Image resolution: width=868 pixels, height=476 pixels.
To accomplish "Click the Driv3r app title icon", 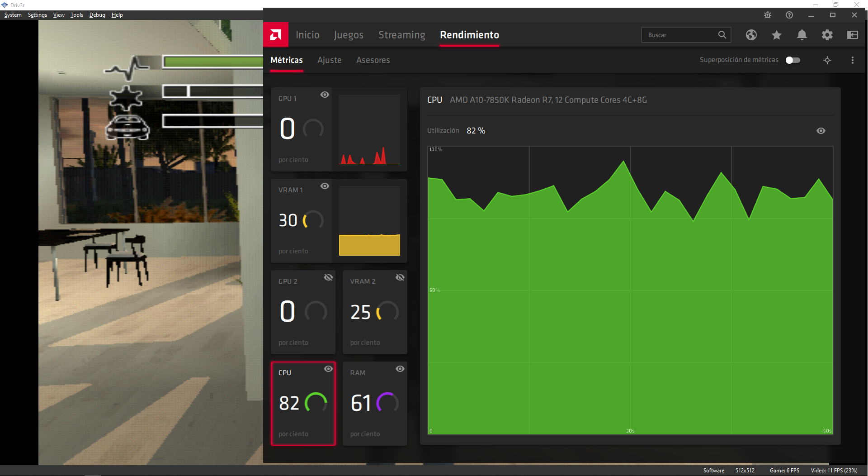I will 5,5.
